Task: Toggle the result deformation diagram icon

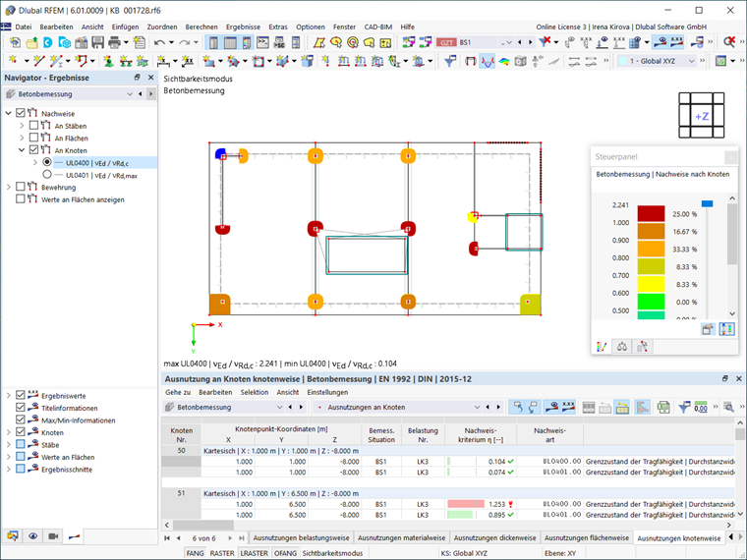Action: (487, 61)
